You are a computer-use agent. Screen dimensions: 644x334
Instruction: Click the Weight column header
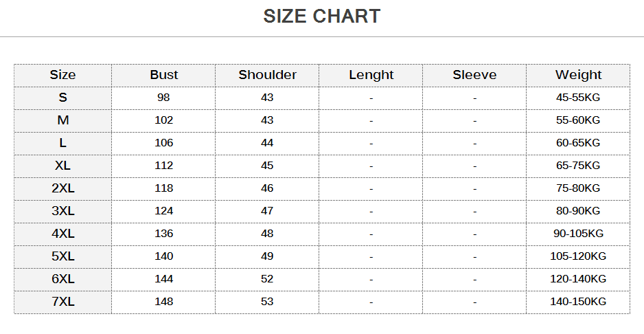click(578, 75)
